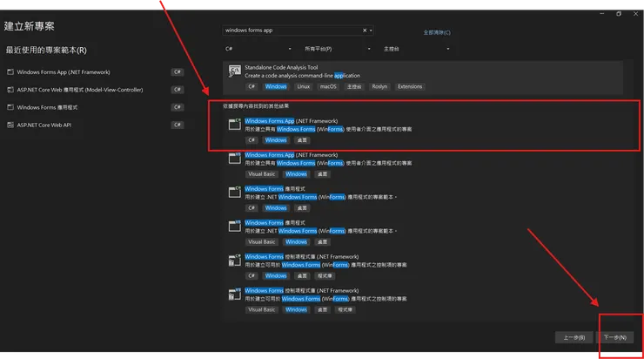
Task: Choose the C# Windows Forms 應用程式 title
Action: click(x=275, y=189)
